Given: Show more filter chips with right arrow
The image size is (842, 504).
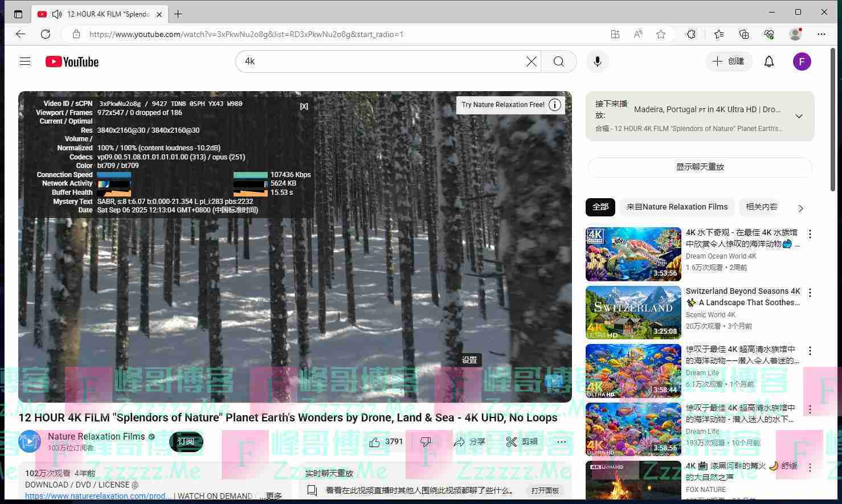Looking at the screenshot, I should click(x=800, y=208).
